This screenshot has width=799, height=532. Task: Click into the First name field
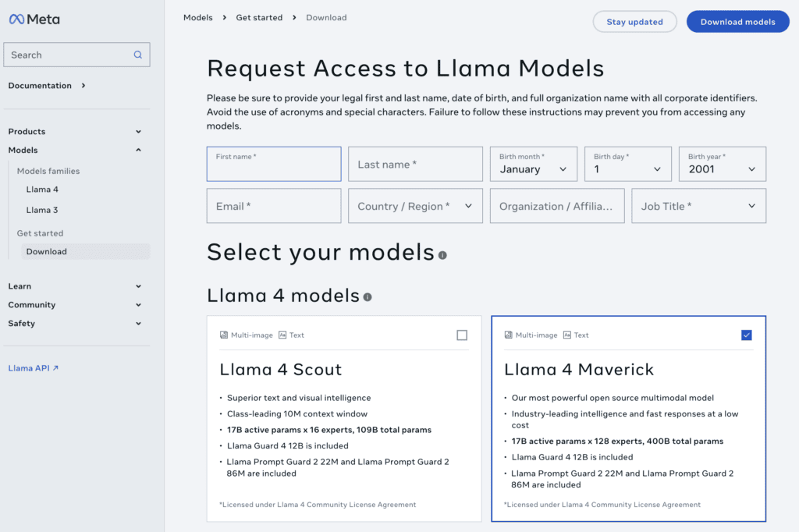pyautogui.click(x=274, y=164)
